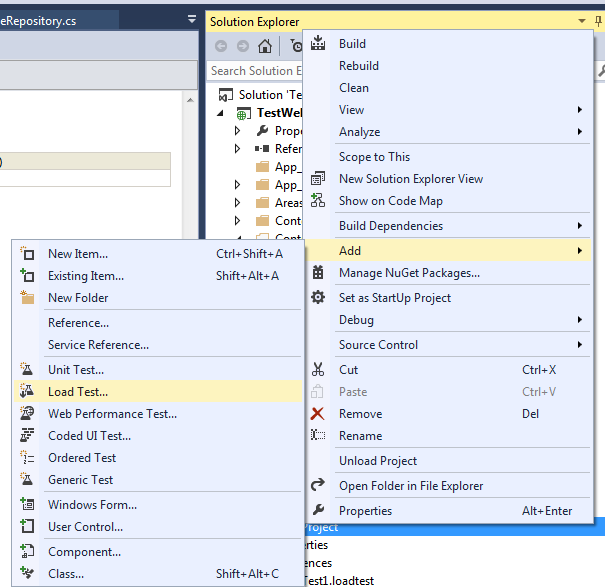The height and width of the screenshot is (587, 605).
Task: Click the Search Solution Explorer input field
Action: pos(252,71)
